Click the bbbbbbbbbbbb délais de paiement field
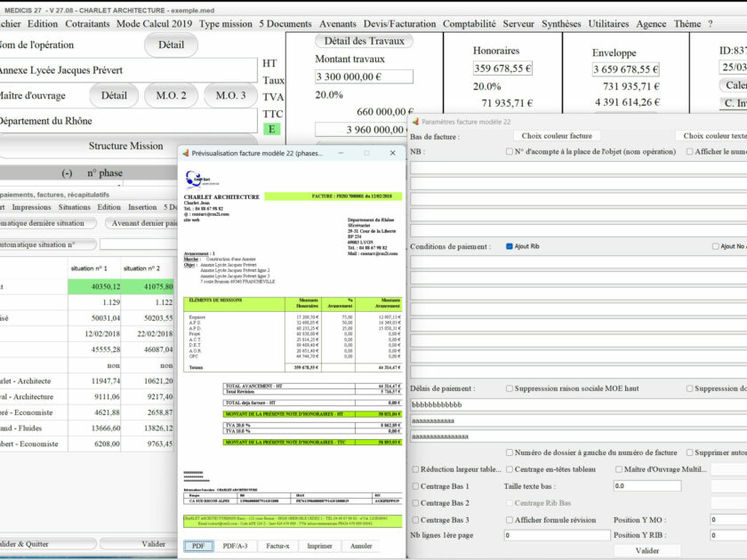747x560 pixels. [578, 404]
